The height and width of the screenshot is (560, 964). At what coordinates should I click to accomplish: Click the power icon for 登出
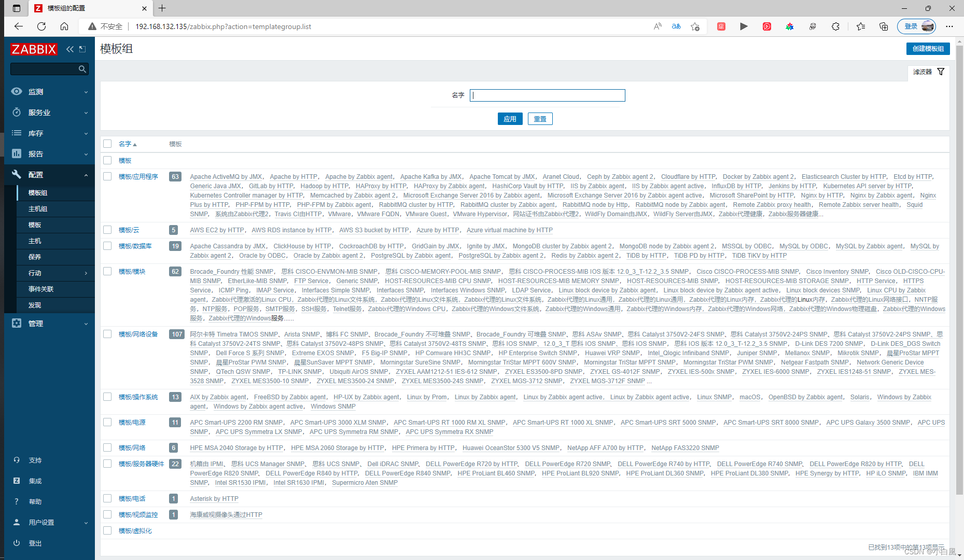(17, 543)
